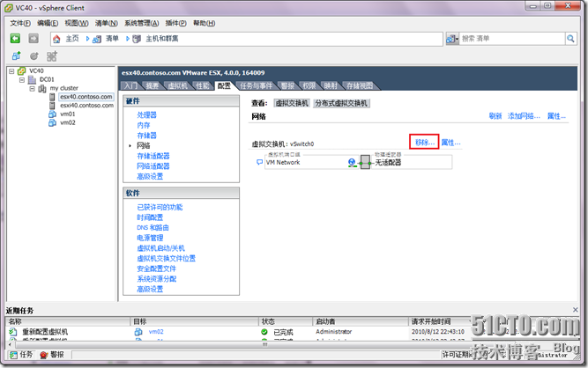
Task: Open 网络适配器 hardware link
Action: pyautogui.click(x=153, y=166)
